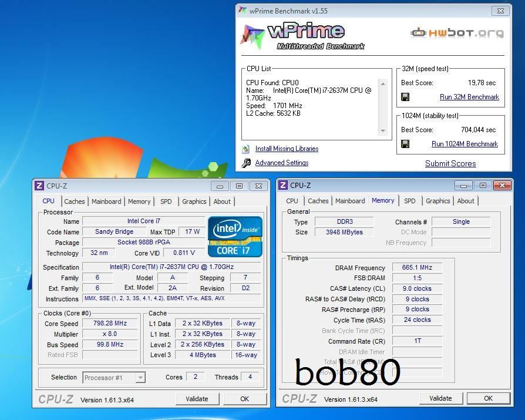
Task: Open SPD tab in right CPU-Z window
Action: click(x=409, y=201)
